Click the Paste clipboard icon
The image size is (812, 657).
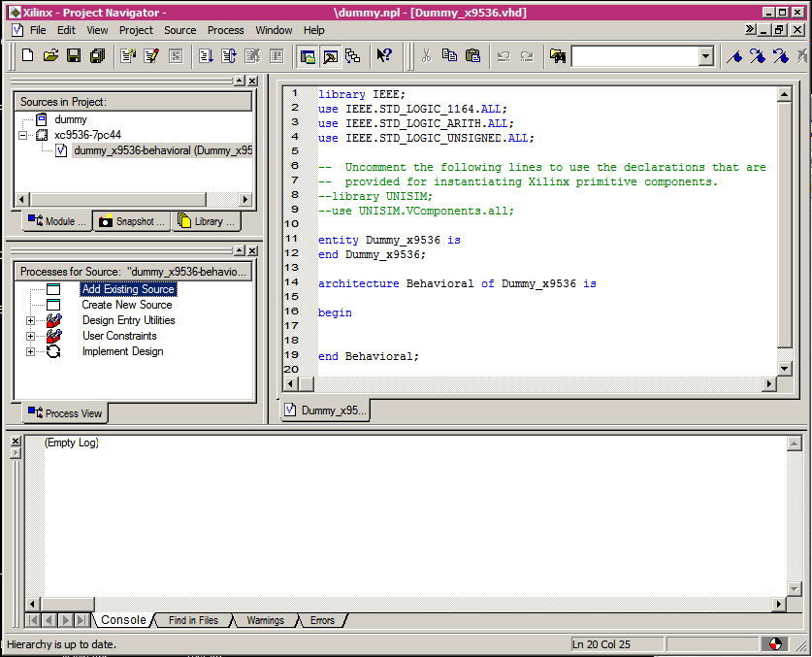[472, 55]
